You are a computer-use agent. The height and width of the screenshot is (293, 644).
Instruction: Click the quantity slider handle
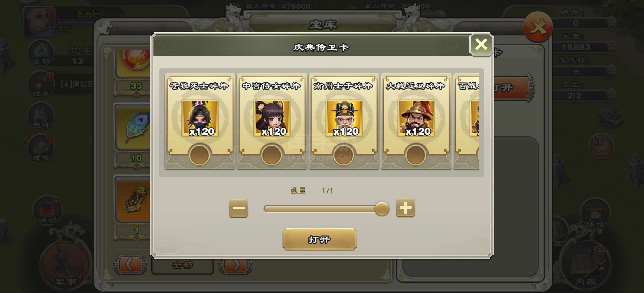point(382,209)
